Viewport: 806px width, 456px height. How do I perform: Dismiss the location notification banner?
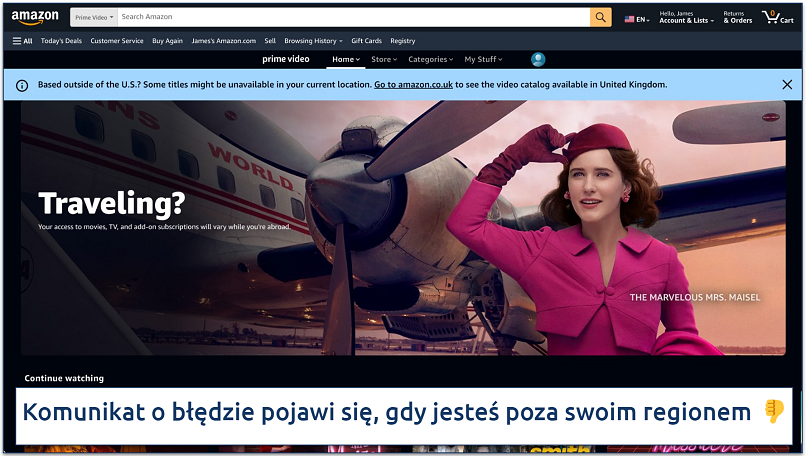786,85
